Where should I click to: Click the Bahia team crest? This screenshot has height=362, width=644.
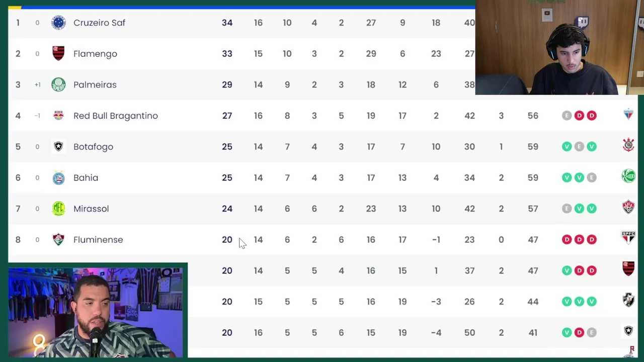click(x=58, y=177)
